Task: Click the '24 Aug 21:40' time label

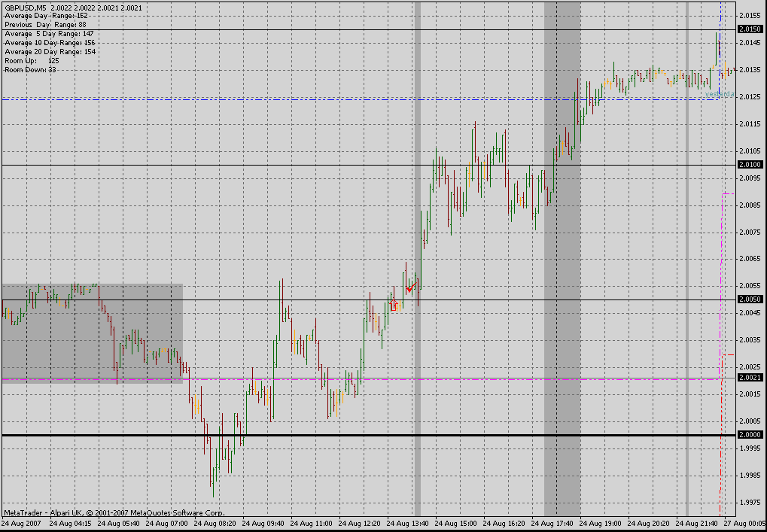Action: pos(697,523)
